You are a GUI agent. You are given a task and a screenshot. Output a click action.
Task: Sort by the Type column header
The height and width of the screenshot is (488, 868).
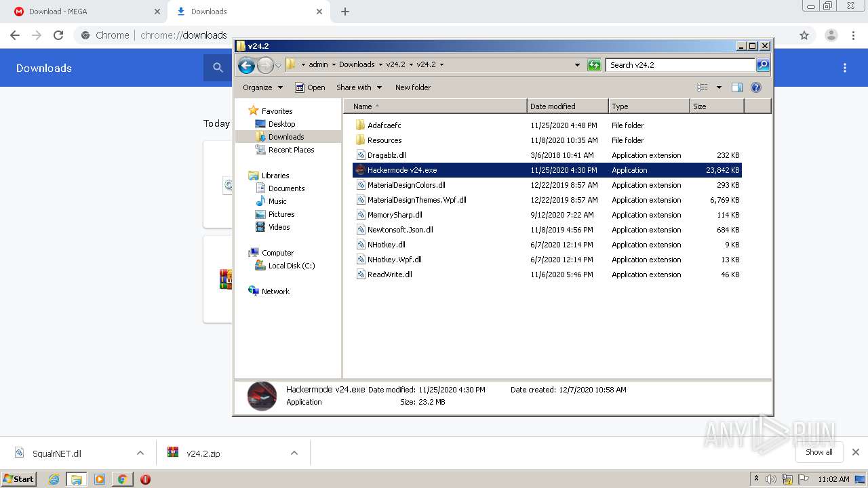point(649,106)
